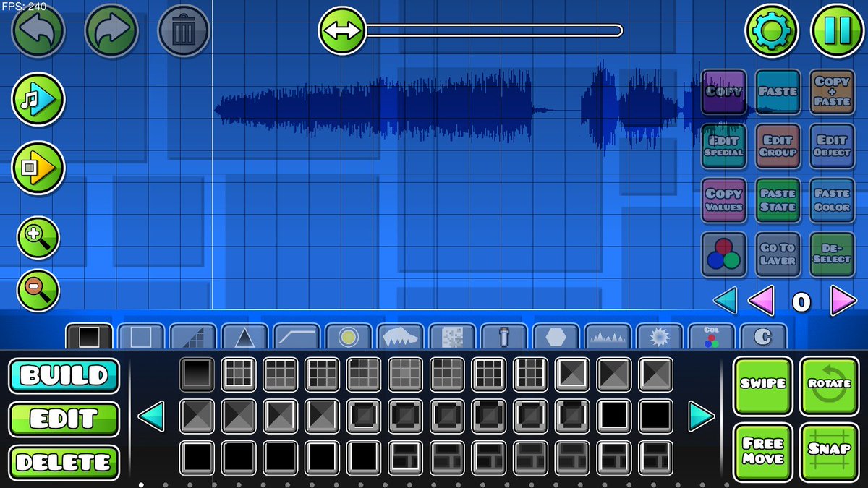The image size is (868, 488).
Task: Redo the undone editor action
Action: 111,30
